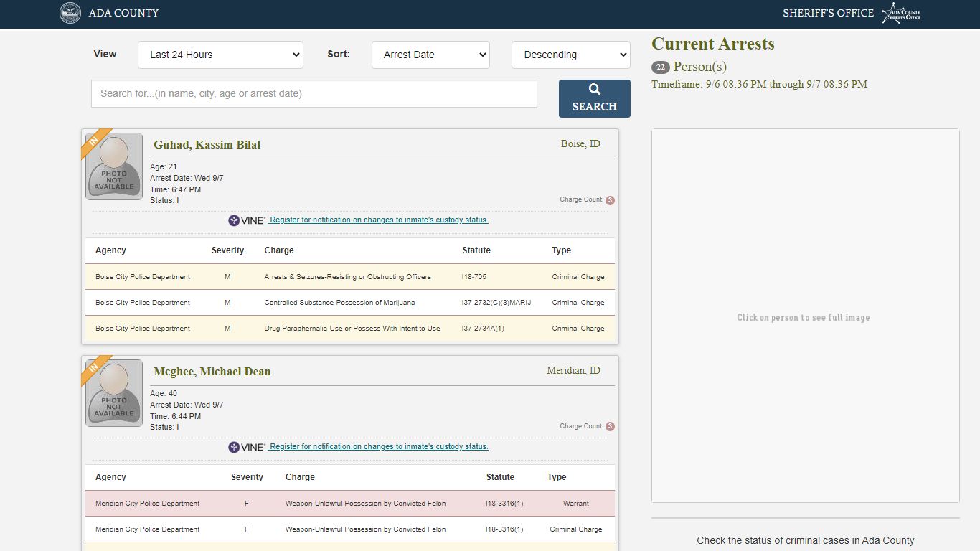This screenshot has height=551, width=980.
Task: Open the Descending sort order dropdown
Action: pyautogui.click(x=571, y=55)
